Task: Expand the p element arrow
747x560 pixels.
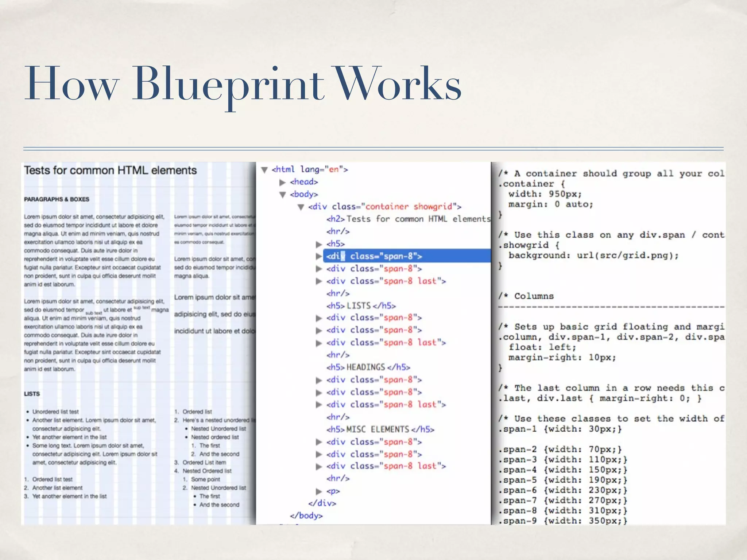Action: 319,491
